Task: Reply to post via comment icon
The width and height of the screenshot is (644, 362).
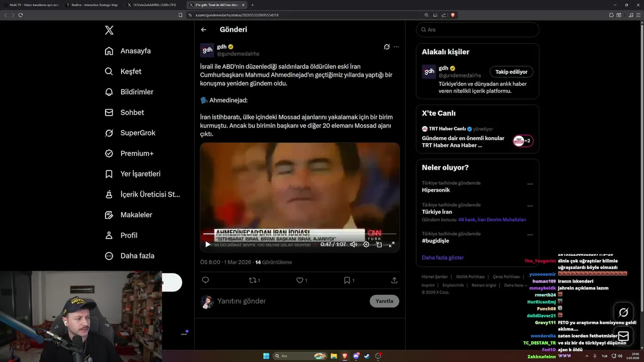Action: [x=205, y=280]
